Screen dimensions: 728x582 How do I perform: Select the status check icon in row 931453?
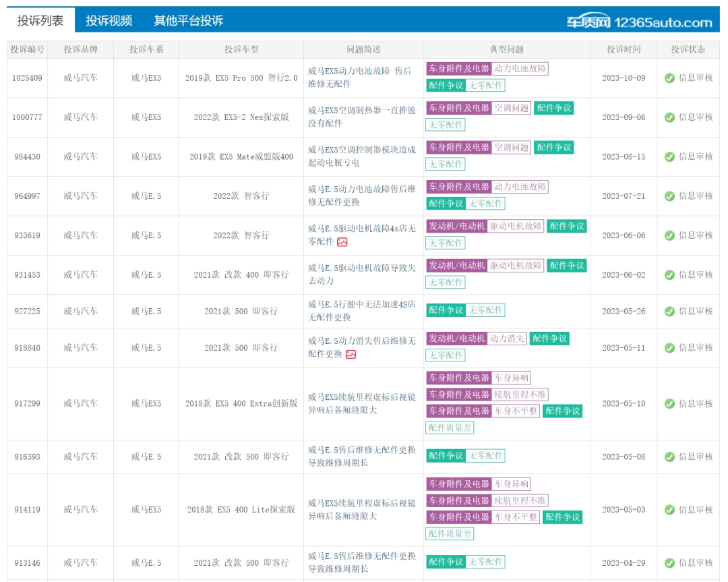click(669, 275)
